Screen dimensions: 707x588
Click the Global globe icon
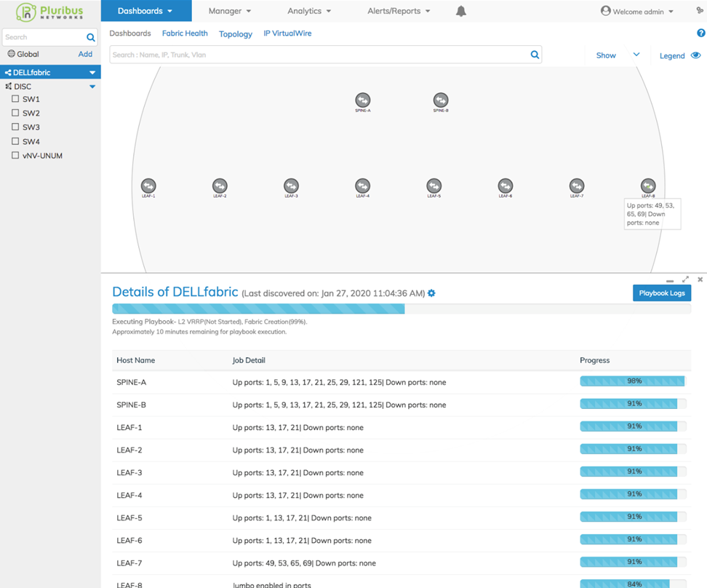(11, 54)
